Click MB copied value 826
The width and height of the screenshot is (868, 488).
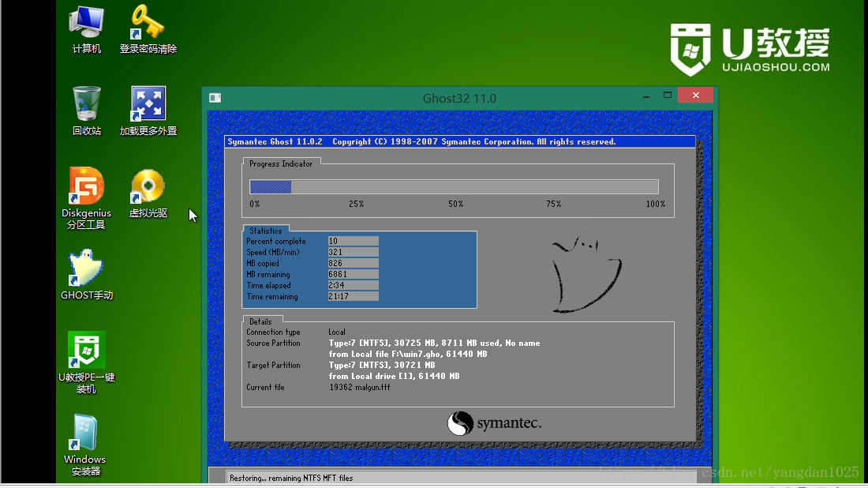point(354,263)
